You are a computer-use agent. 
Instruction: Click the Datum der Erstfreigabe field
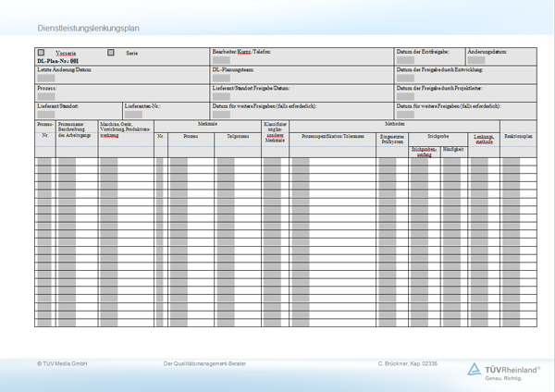coord(404,60)
